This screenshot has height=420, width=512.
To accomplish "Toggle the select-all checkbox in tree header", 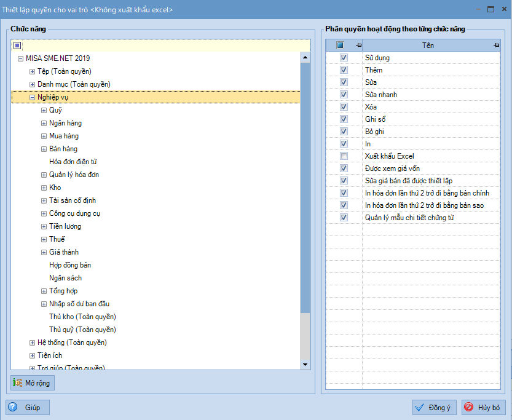I will (x=17, y=46).
